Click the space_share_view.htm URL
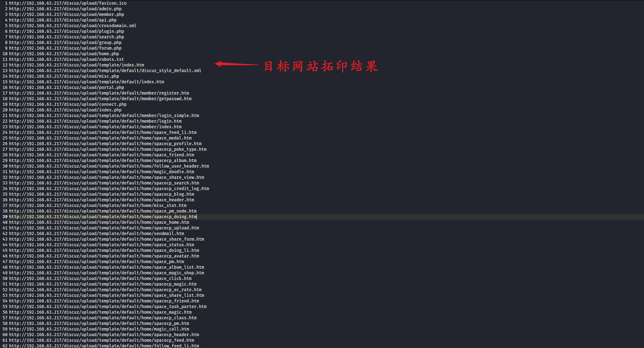644x348 pixels. coord(107,177)
